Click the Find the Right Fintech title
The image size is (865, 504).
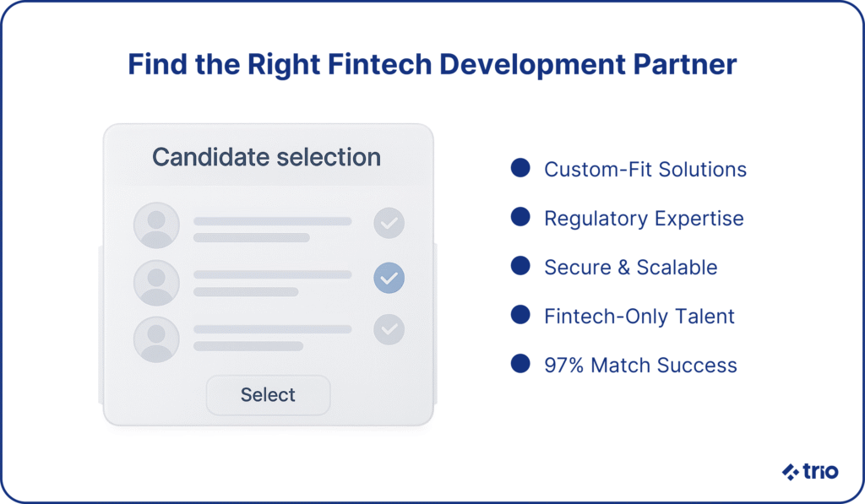coord(432,64)
